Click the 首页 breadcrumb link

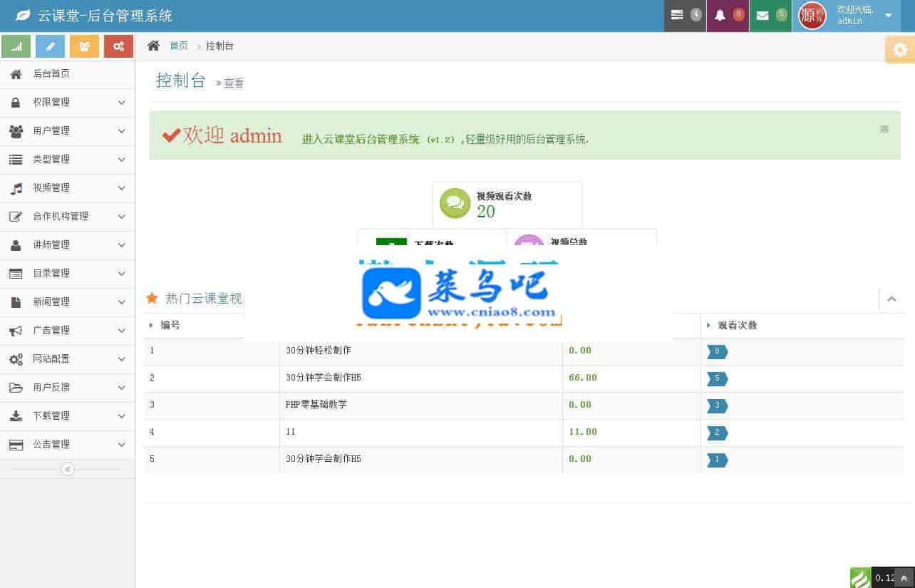tap(179, 46)
